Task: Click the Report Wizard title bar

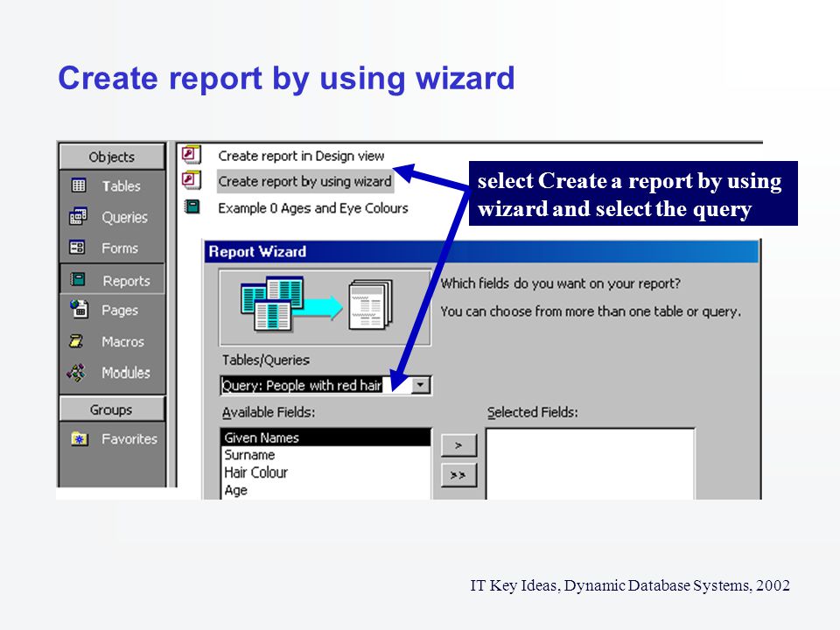Action: [481, 251]
